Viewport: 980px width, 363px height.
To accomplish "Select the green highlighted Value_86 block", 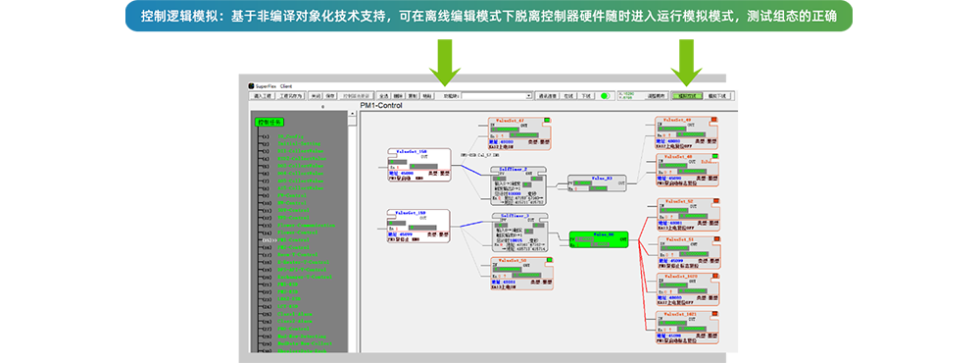I will pyautogui.click(x=599, y=239).
